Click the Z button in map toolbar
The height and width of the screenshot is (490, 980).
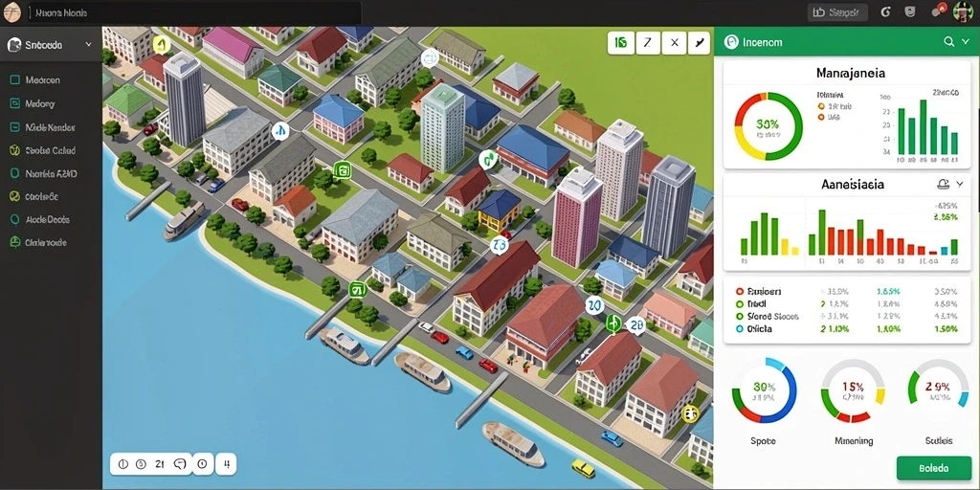[x=648, y=42]
